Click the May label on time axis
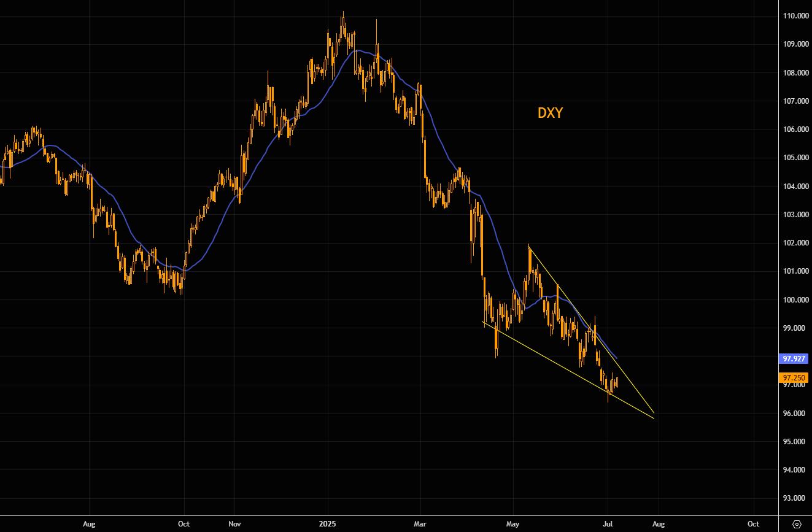The image size is (812, 532). 513,524
